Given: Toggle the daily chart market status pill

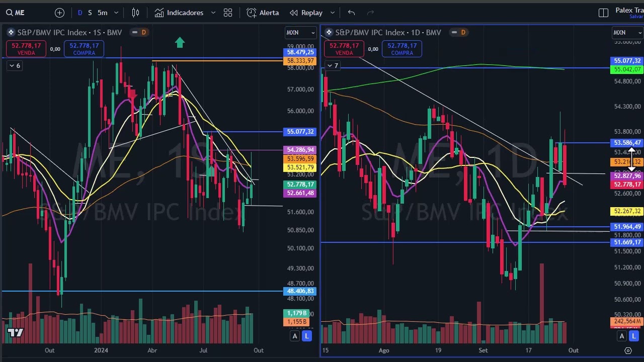Looking at the screenshot, I should click(454, 32).
